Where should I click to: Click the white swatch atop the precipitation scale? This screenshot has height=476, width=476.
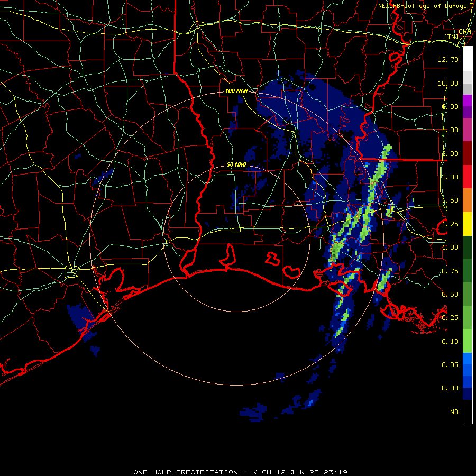pyautogui.click(x=467, y=59)
